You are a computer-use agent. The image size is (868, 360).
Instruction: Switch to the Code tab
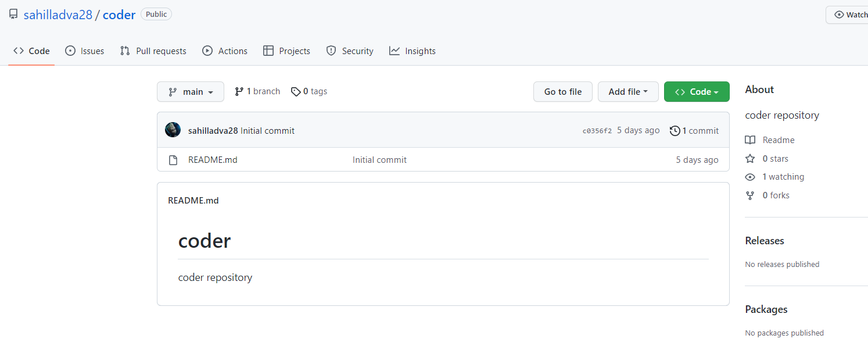click(32, 51)
